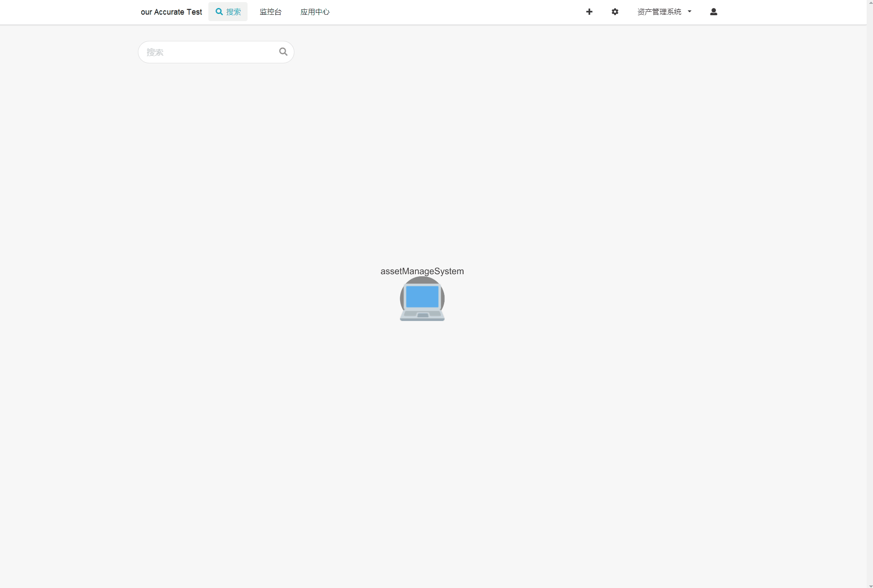Open the 监控台 menu item
Image resolution: width=873 pixels, height=588 pixels.
click(270, 12)
